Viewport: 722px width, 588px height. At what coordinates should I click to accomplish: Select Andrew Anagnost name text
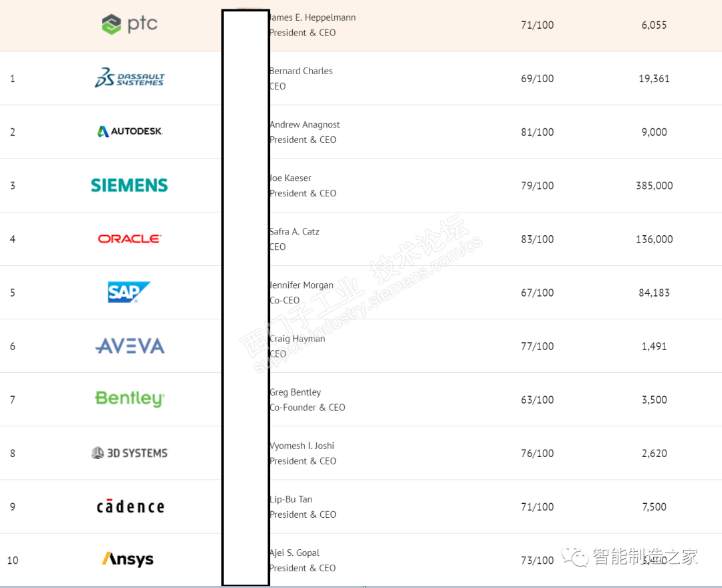(x=306, y=125)
